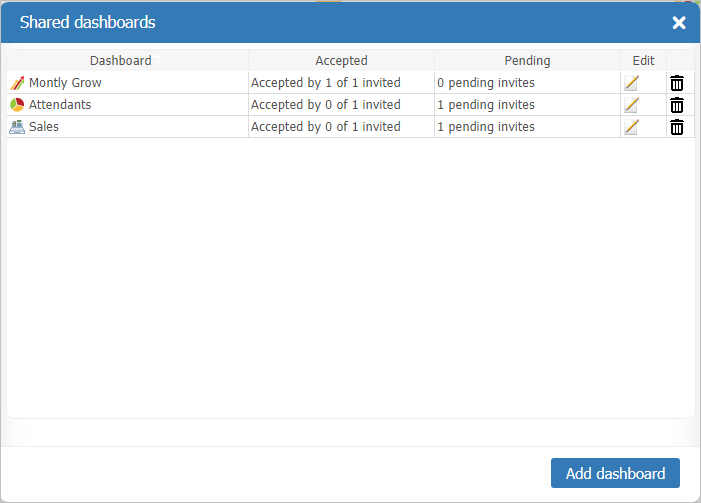The height and width of the screenshot is (503, 701).
Task: Click the edit pencil for Montly Grow
Action: coord(631,83)
